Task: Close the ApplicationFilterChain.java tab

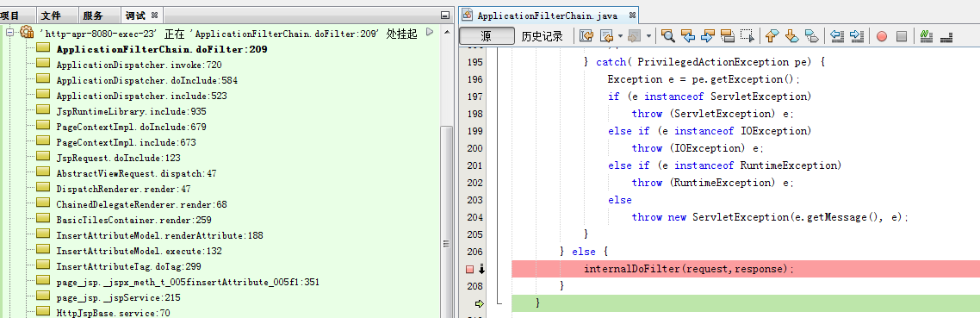Action: pos(632,15)
